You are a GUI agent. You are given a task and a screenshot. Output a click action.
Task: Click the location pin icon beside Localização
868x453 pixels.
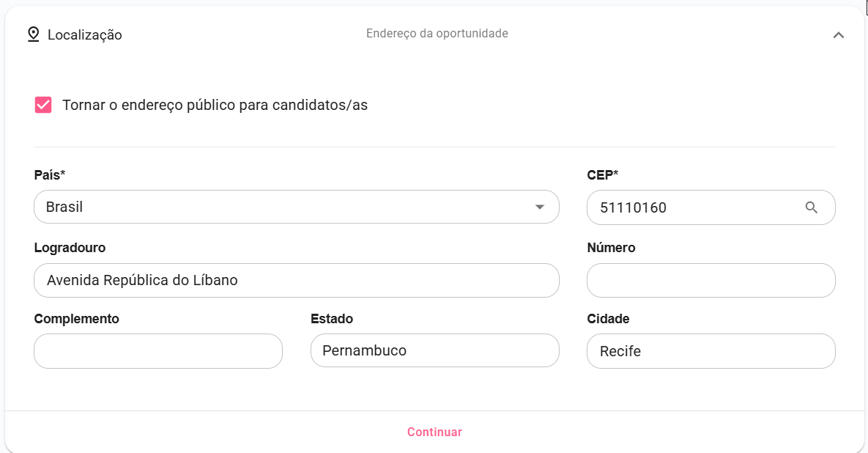click(33, 34)
